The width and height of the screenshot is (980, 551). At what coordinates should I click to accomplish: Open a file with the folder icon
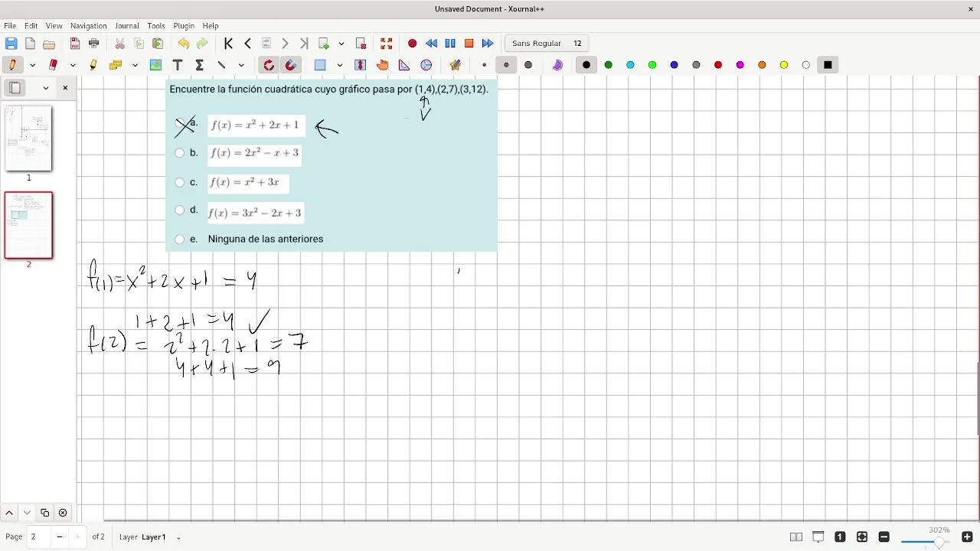click(49, 44)
